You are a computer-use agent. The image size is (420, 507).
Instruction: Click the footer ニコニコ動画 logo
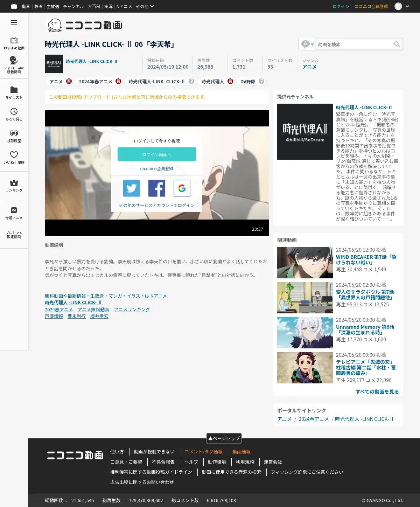point(75,455)
